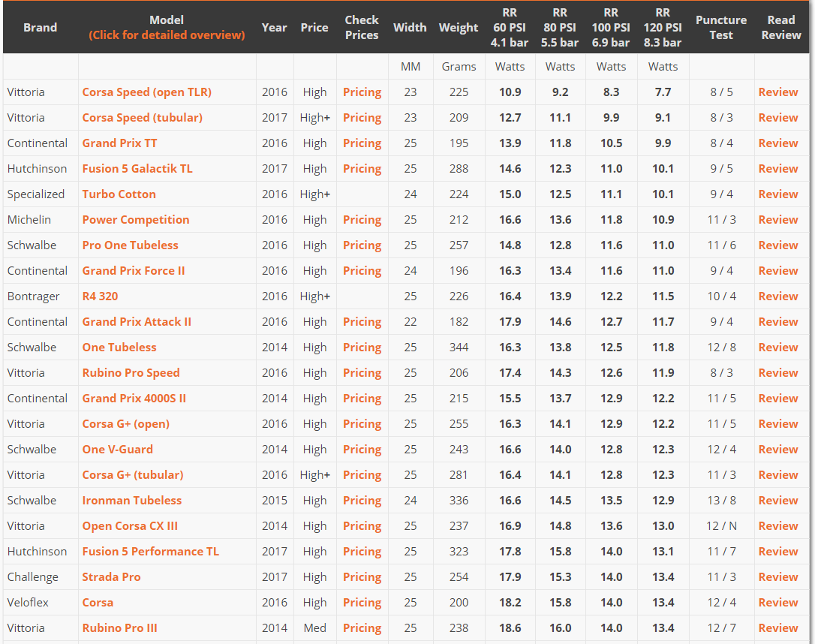Read review of Veloflex Corsa

pyautogui.click(x=778, y=602)
